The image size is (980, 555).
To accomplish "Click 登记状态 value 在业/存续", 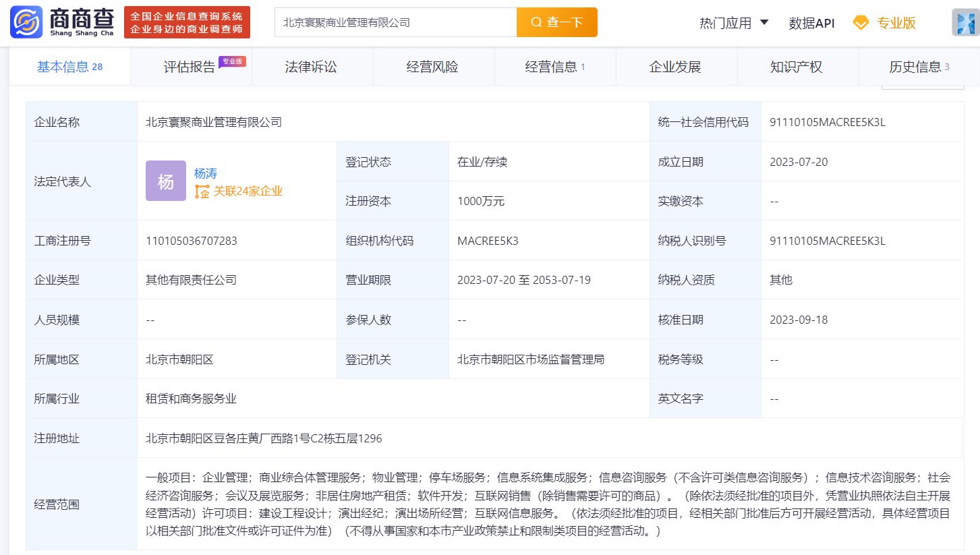I will [x=482, y=162].
